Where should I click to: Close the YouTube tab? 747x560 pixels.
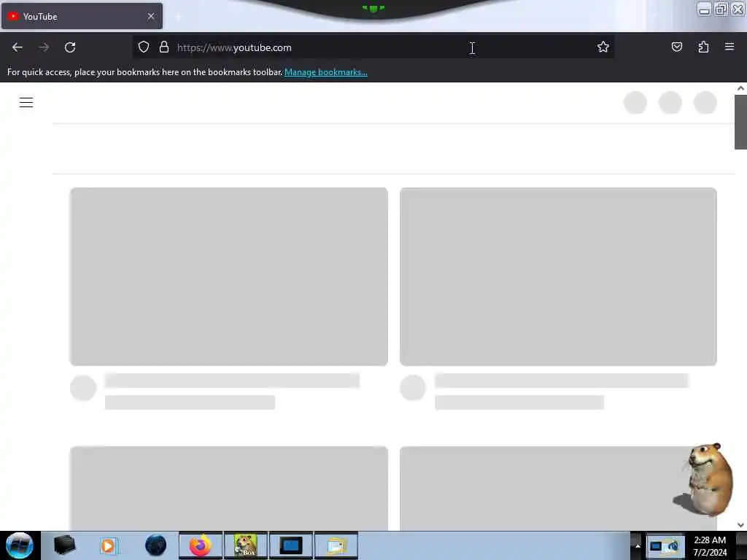click(x=151, y=16)
